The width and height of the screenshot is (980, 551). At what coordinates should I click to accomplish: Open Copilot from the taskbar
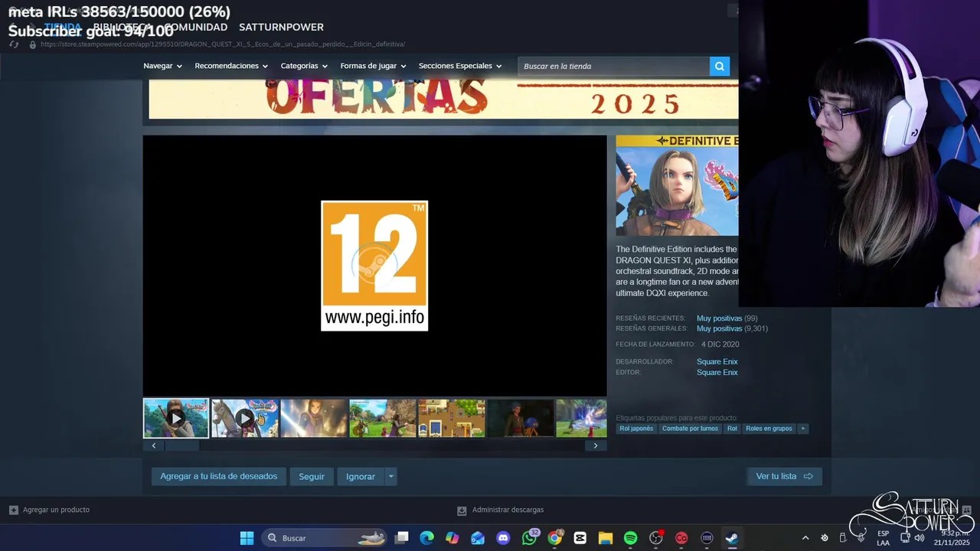(452, 538)
